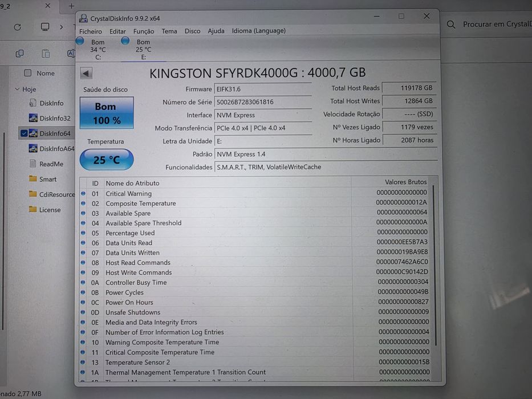Screen dimensions: 532x399
Task: Open the Ficheiro menu
Action: tap(91, 31)
